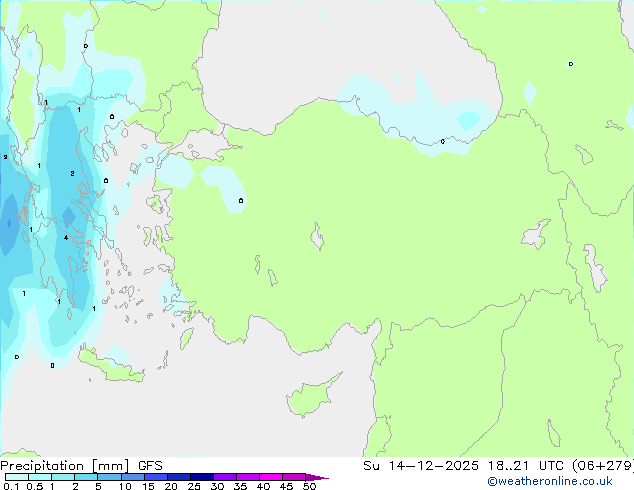Click the '10' scale label
634x490 pixels.
125,486
